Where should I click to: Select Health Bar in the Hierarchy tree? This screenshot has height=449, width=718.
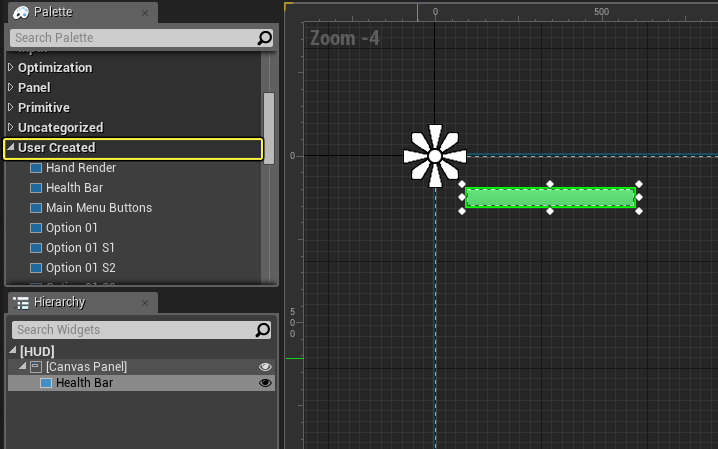click(x=84, y=383)
